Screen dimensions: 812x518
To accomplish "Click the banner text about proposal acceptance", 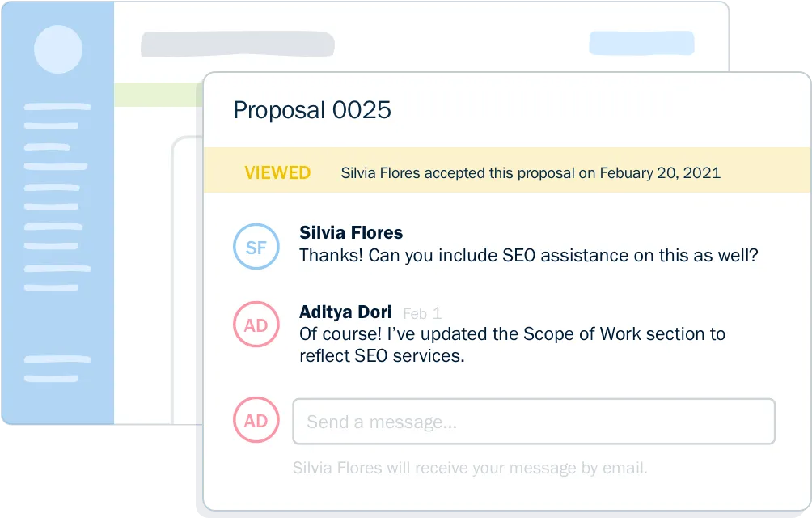I will (530, 172).
